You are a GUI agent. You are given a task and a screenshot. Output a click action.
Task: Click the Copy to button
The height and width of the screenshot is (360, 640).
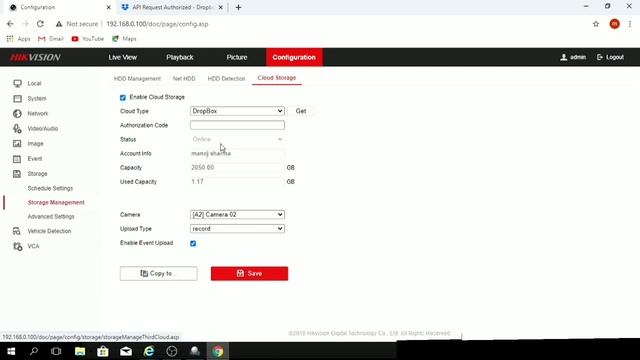(x=158, y=273)
